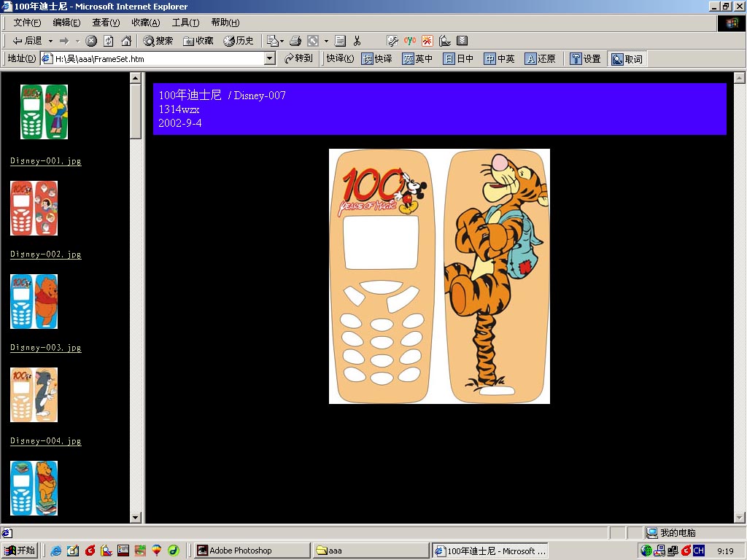The height and width of the screenshot is (560, 747).
Task: Click the Stop loading icon
Action: (91, 41)
